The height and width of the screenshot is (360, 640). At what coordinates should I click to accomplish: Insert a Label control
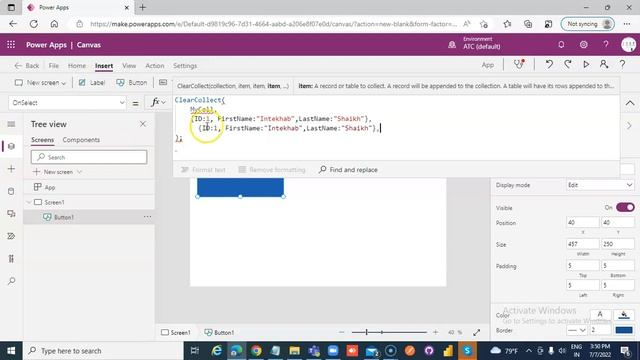pyautogui.click(x=92, y=83)
